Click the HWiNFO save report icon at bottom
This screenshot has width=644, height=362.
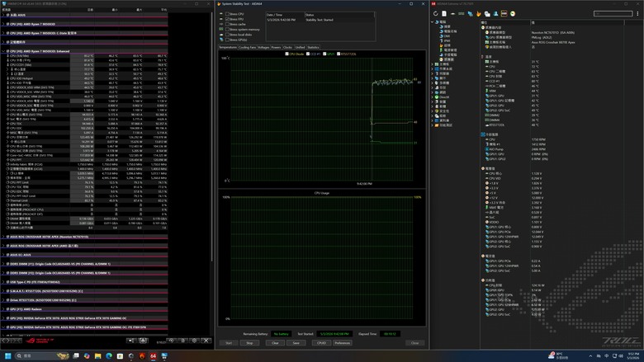143,341
